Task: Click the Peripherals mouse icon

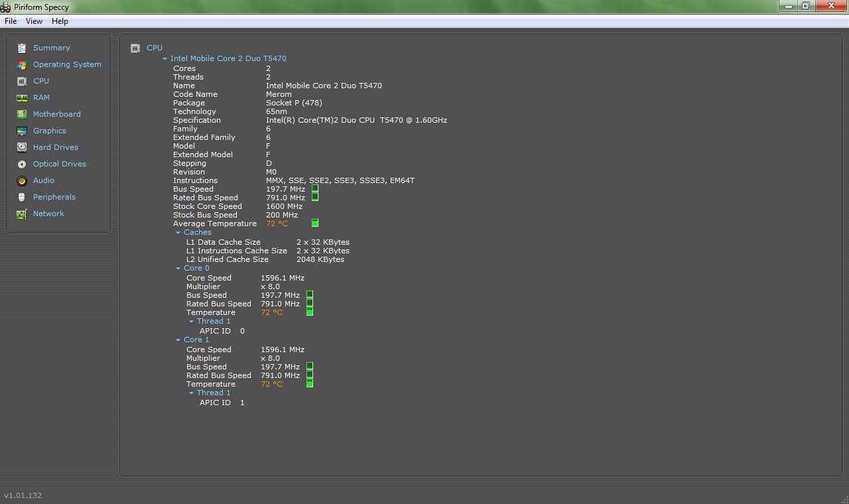Action: click(x=22, y=197)
